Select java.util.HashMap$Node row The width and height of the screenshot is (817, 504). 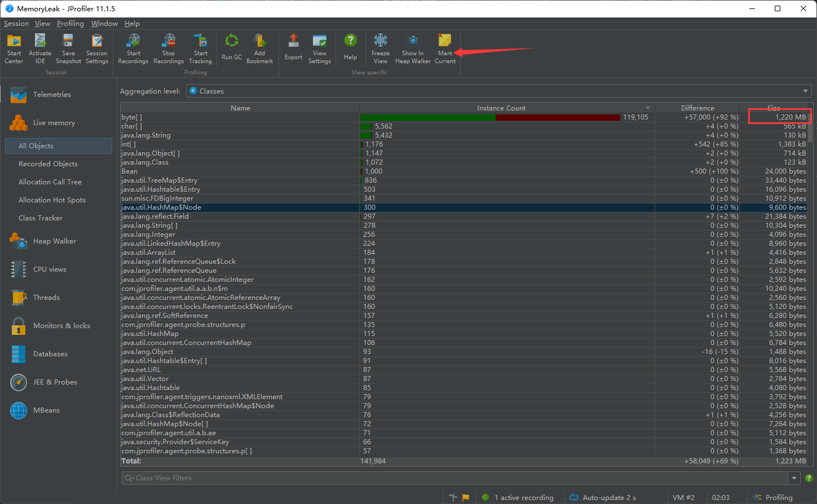point(463,207)
